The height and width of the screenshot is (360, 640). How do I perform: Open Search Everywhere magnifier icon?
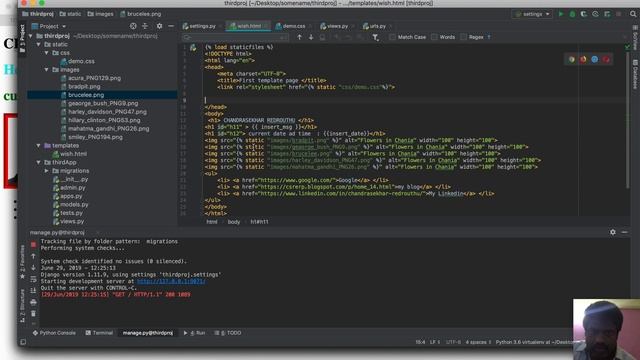pyautogui.click(x=633, y=14)
